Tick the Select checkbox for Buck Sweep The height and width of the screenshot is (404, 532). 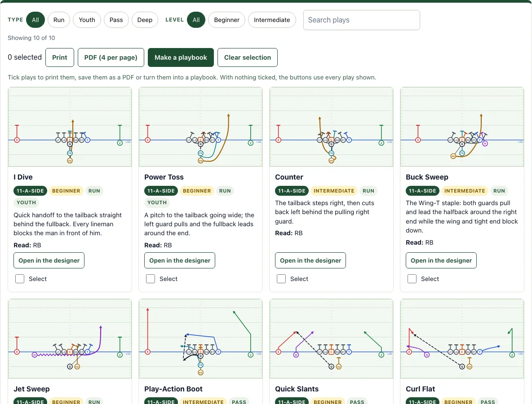[x=412, y=279]
